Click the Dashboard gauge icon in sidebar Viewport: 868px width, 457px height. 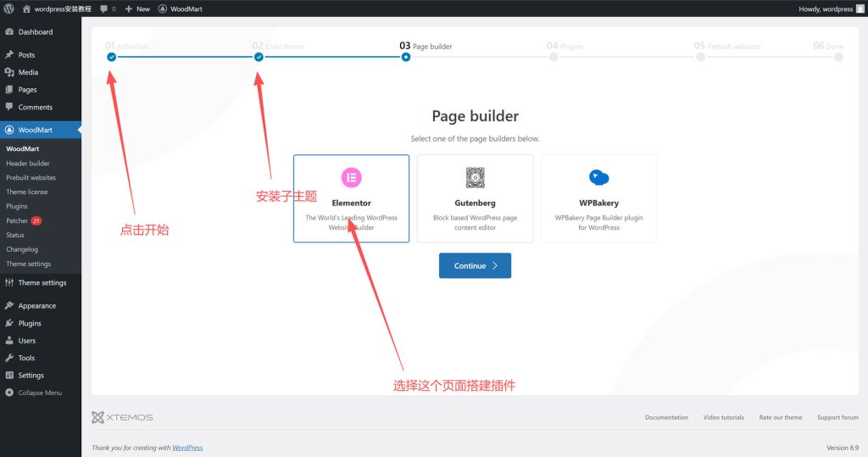[9, 32]
